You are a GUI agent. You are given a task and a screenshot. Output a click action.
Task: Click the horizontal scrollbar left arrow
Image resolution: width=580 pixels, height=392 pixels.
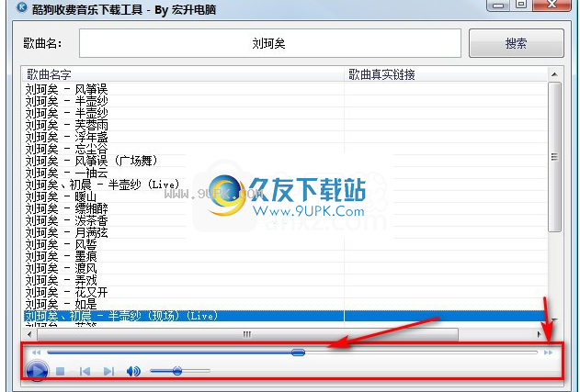click(29, 335)
